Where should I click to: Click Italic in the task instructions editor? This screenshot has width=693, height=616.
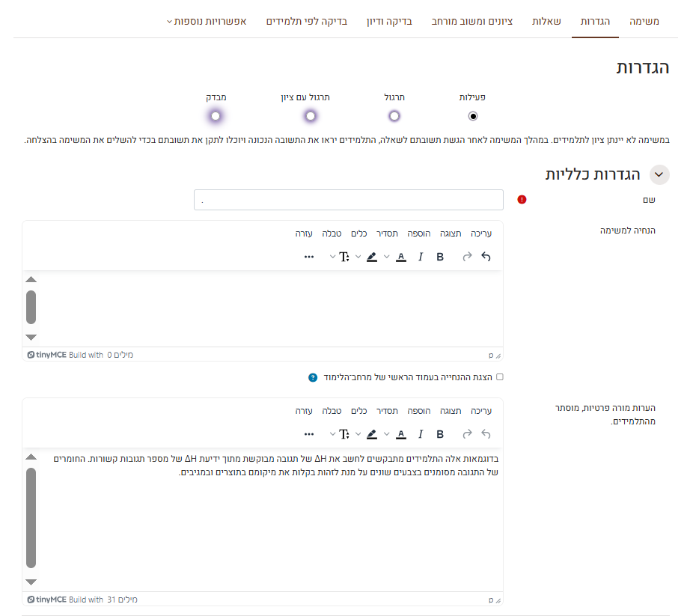(x=421, y=257)
